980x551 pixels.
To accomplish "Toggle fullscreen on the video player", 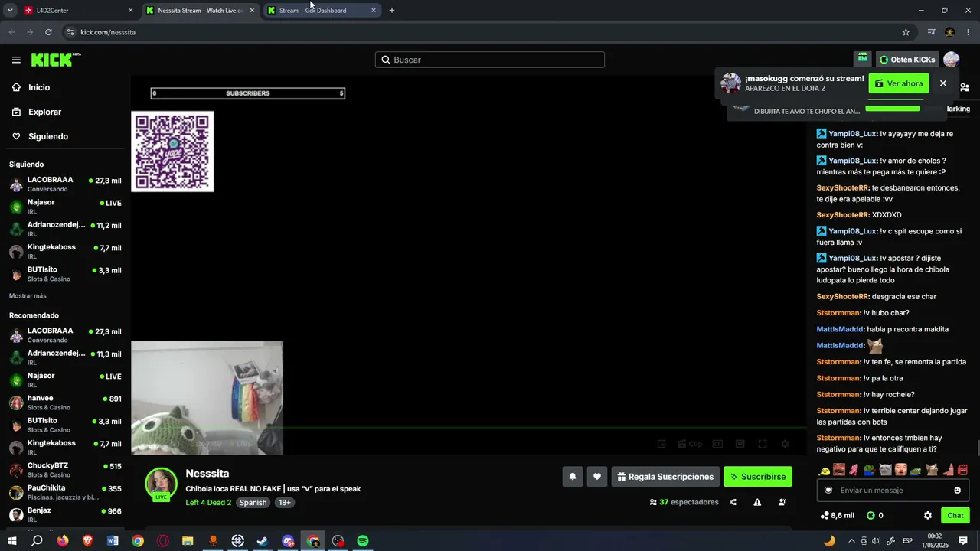I will (763, 444).
